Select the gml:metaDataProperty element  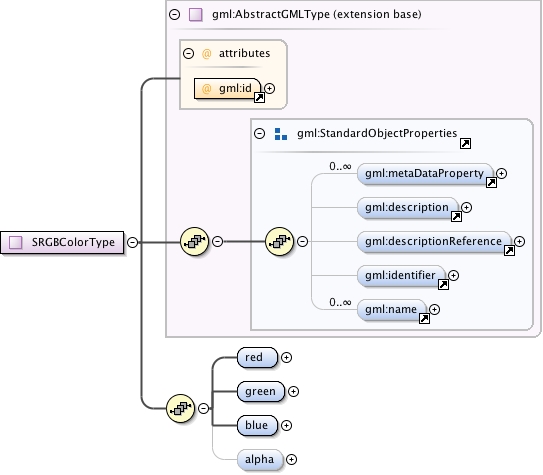[425, 173]
